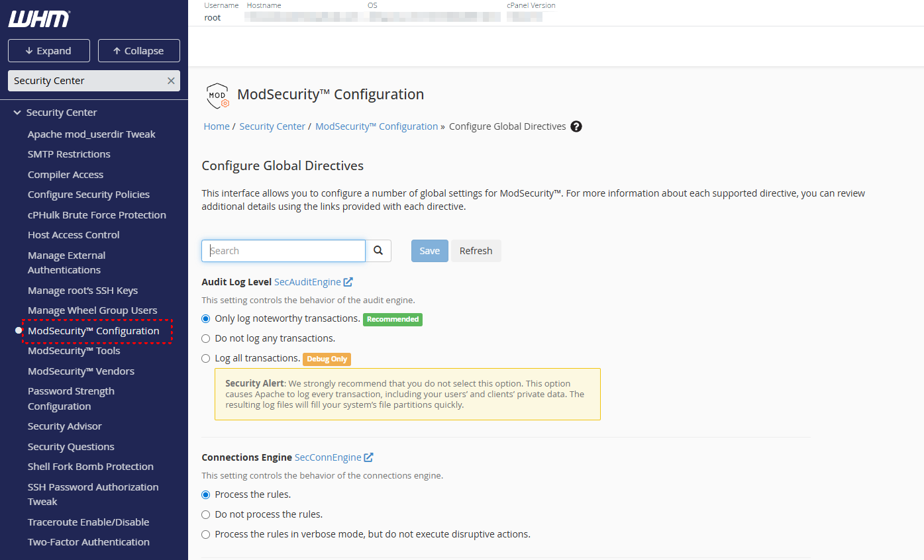
Task: Open Security Questions sidebar item
Action: pyautogui.click(x=71, y=447)
